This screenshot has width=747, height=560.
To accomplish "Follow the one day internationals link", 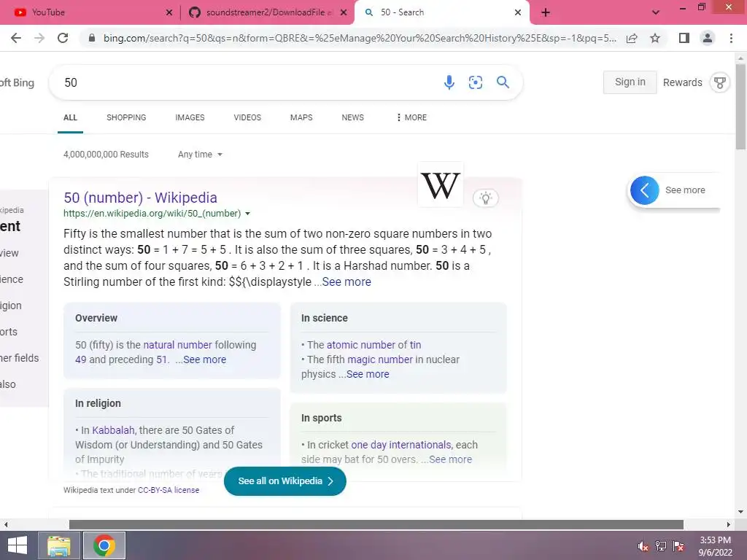I will (400, 445).
